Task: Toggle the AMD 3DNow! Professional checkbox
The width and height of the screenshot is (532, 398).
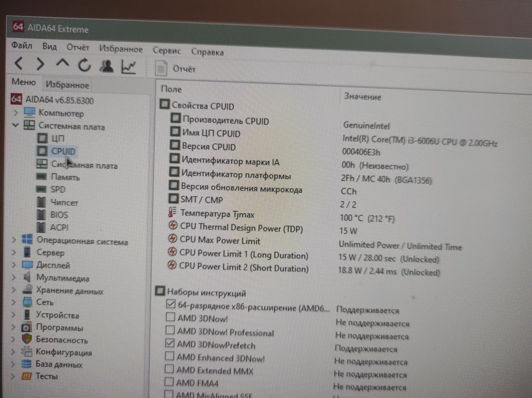Action: (170, 330)
